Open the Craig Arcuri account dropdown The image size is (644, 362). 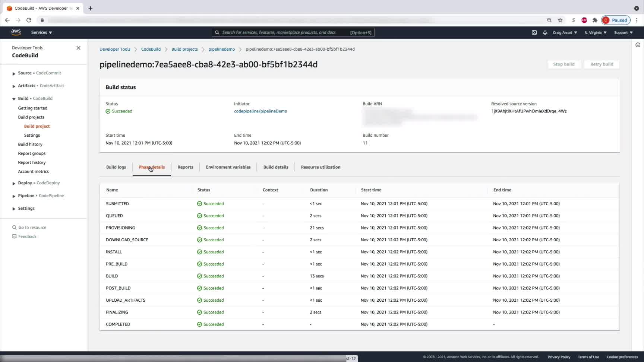565,32
